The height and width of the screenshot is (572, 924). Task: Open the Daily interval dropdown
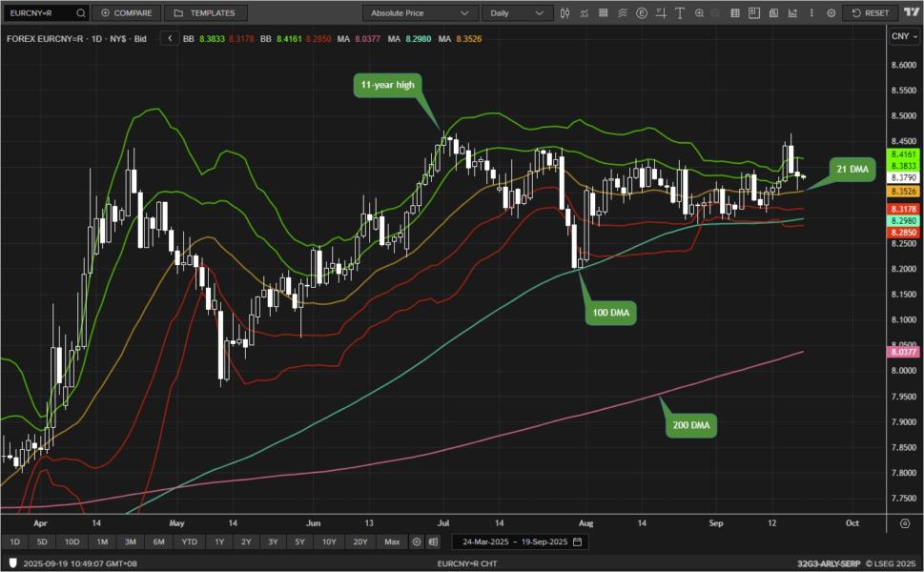(x=518, y=13)
